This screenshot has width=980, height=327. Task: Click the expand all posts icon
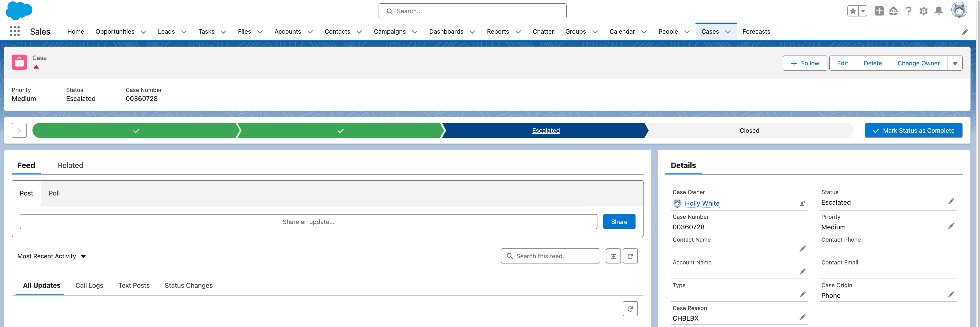(613, 256)
